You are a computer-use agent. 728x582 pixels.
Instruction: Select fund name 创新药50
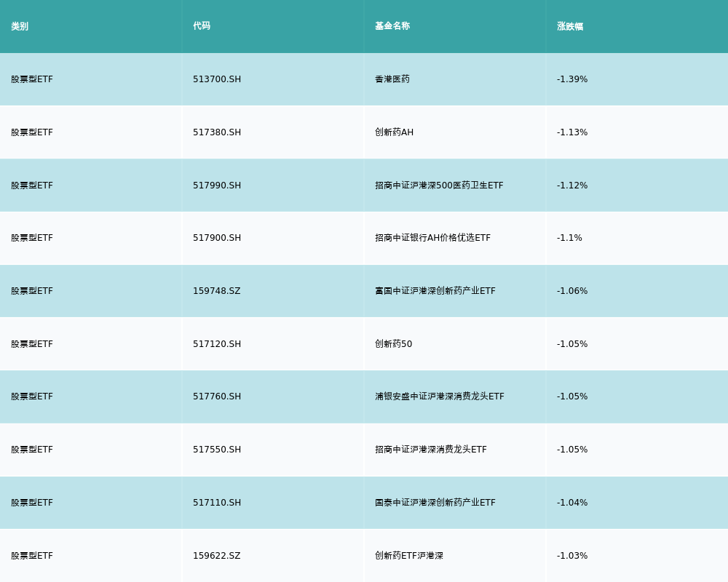coord(393,344)
